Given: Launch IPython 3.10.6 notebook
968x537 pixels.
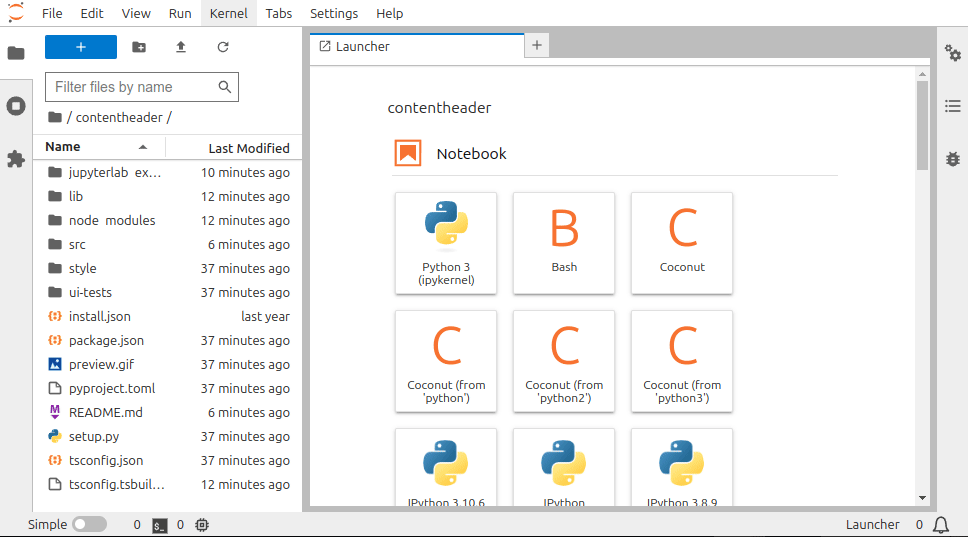Looking at the screenshot, I should (x=446, y=468).
